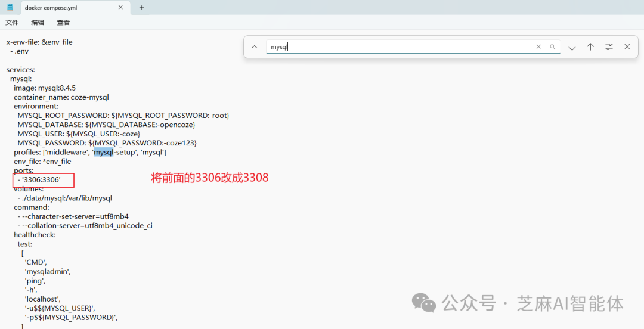The image size is (644, 329).
Task: Click the MYSQL_ROOT_PASSWORD line
Action: point(123,116)
